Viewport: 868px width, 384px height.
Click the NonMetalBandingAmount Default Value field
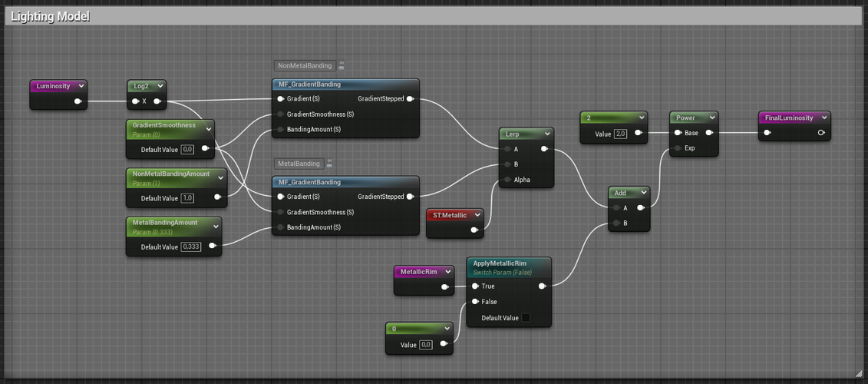click(x=187, y=198)
